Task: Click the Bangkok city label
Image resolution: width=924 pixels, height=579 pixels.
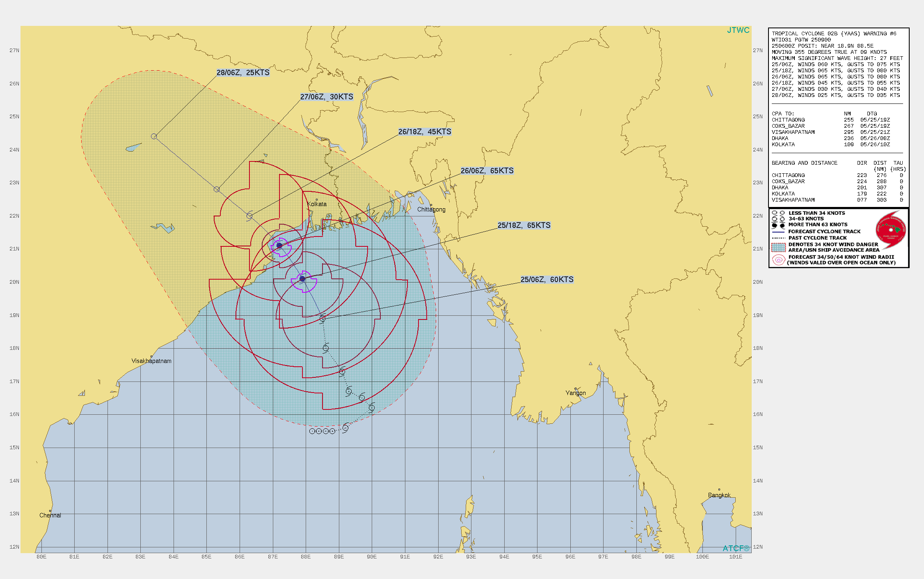Action: point(719,495)
